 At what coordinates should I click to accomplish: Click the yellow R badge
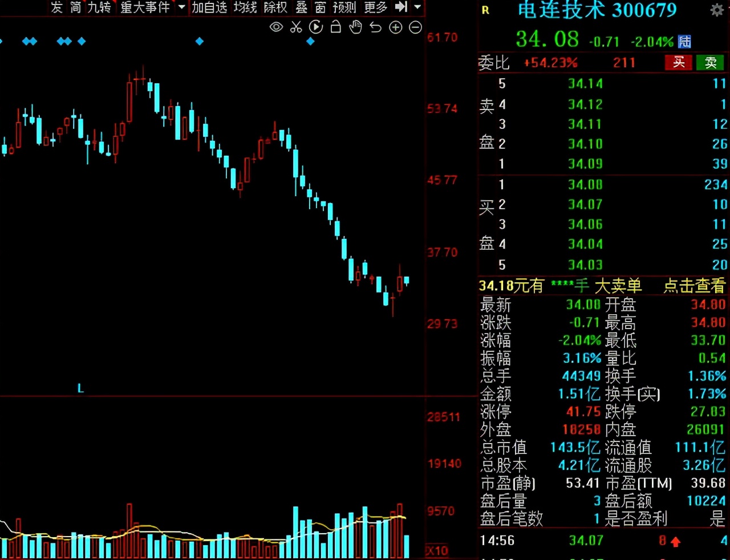pyautogui.click(x=486, y=10)
